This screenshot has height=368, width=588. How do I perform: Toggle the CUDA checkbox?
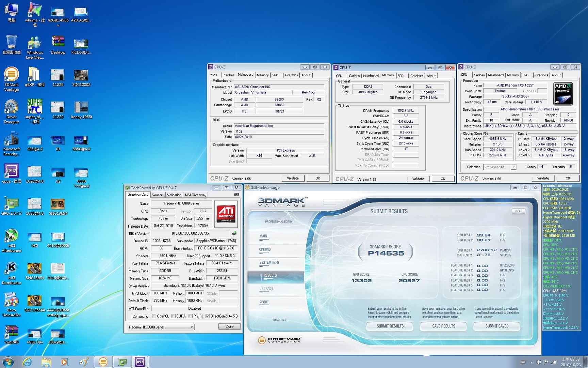click(174, 316)
